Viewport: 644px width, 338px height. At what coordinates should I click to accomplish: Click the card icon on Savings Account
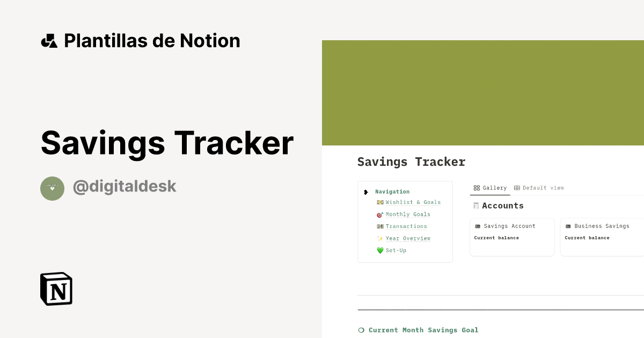(479, 226)
